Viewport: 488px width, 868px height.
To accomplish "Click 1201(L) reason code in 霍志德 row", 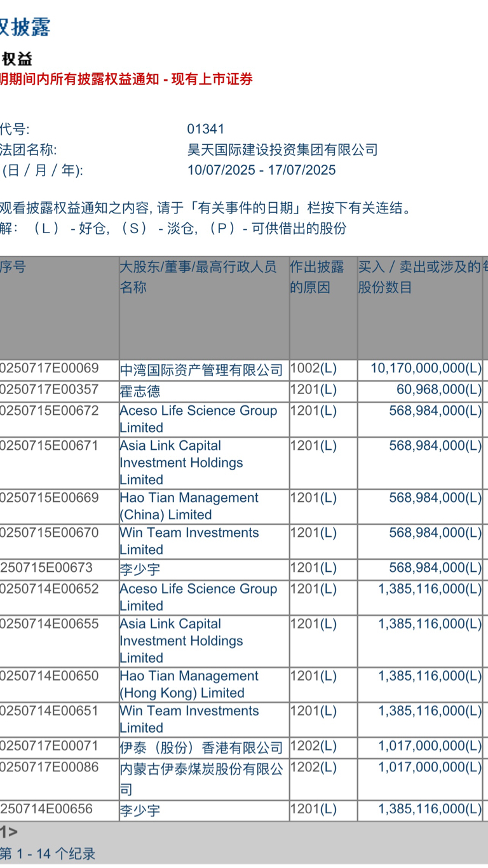I will click(x=313, y=390).
